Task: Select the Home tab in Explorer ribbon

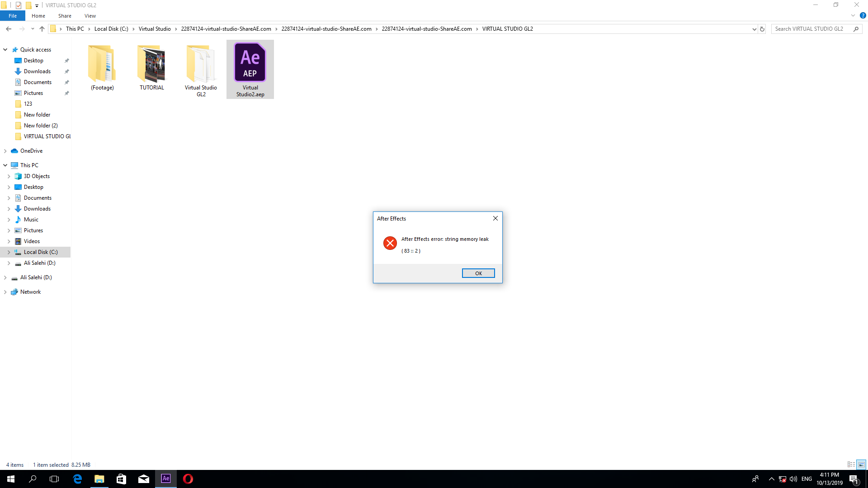Action: pyautogui.click(x=38, y=16)
